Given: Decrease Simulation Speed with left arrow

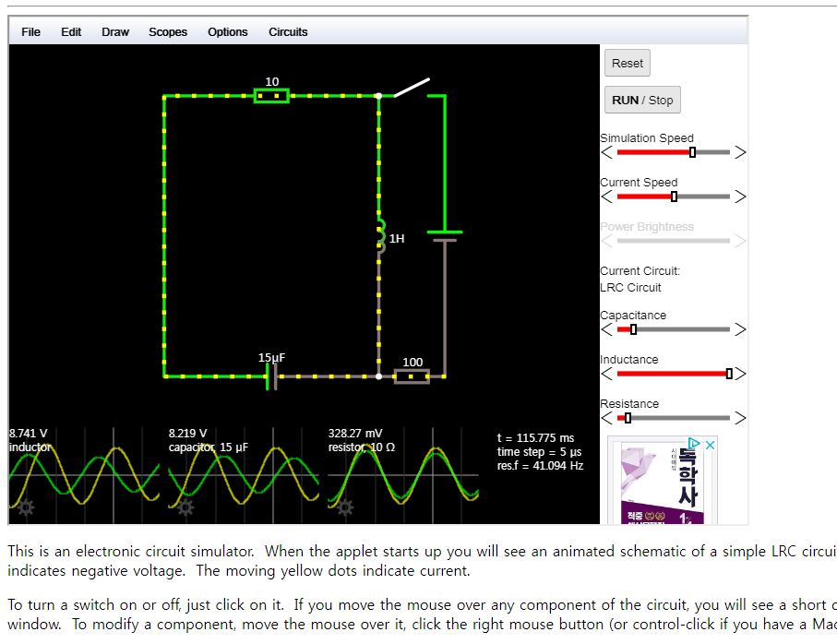Looking at the screenshot, I should point(607,152).
